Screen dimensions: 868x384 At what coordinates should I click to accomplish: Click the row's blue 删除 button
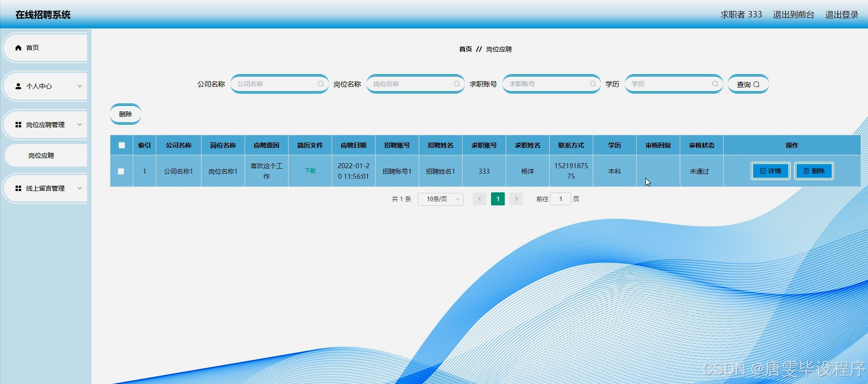[814, 171]
